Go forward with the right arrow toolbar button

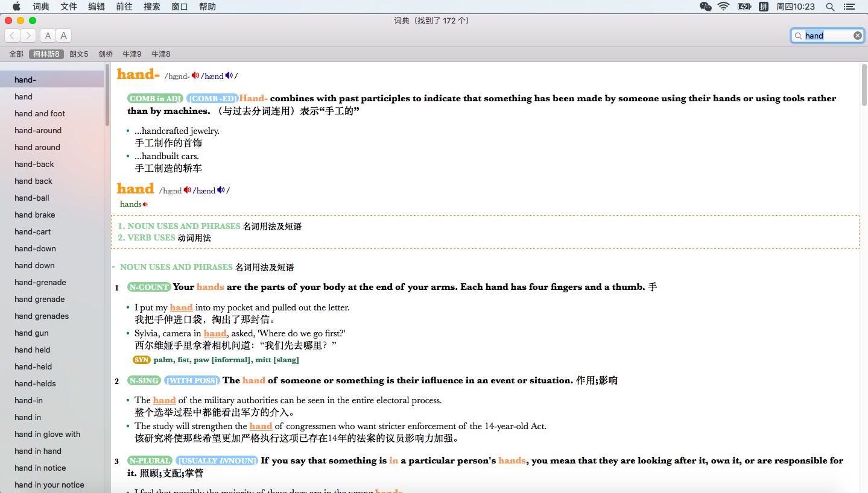(x=28, y=36)
